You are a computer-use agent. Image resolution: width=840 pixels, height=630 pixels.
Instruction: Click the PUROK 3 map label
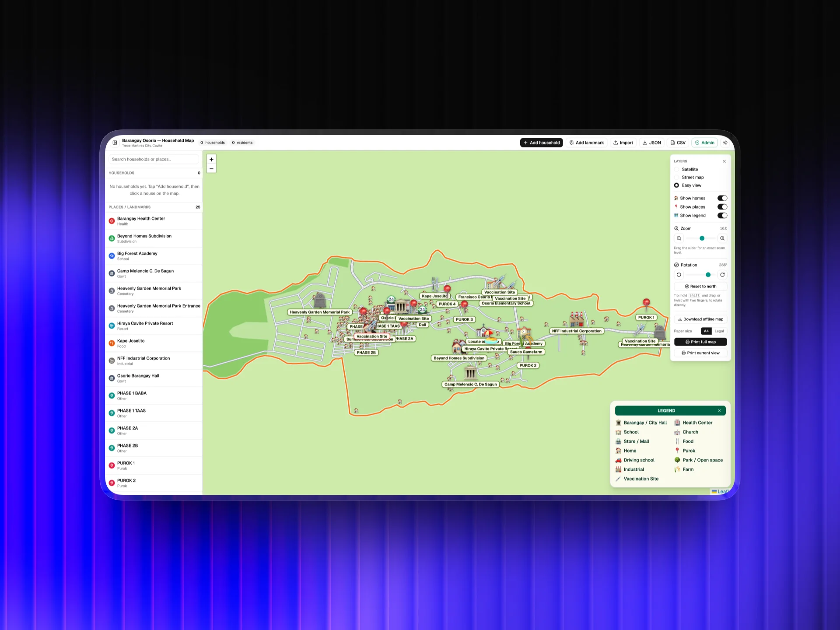(464, 320)
